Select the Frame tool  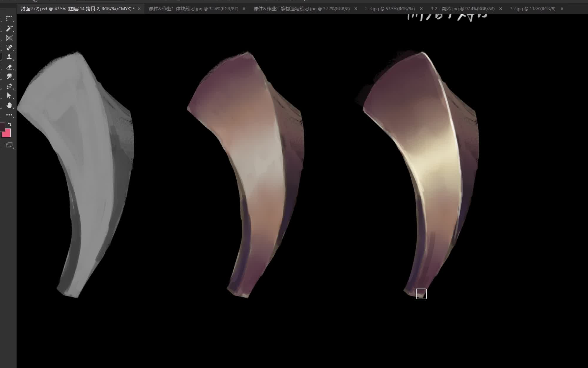coord(9,38)
